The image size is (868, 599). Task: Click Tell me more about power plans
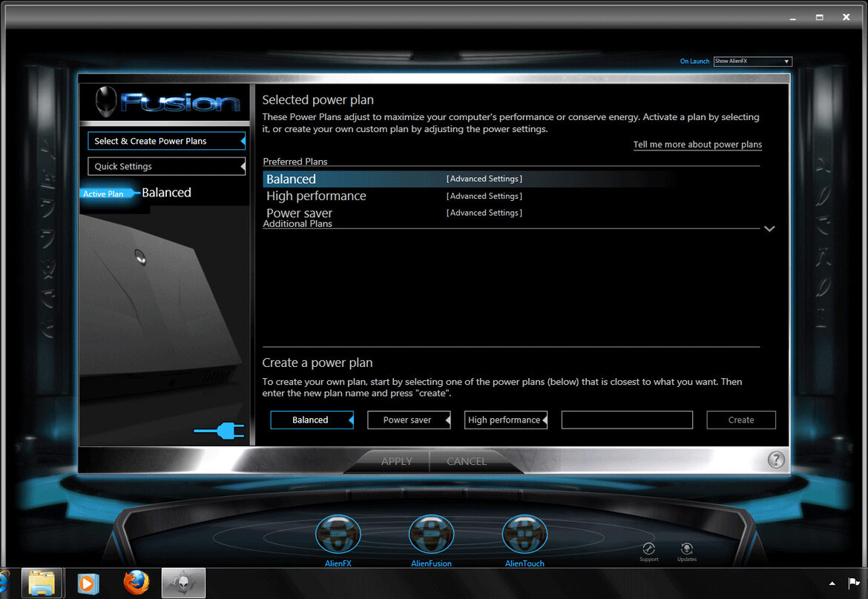coord(697,145)
